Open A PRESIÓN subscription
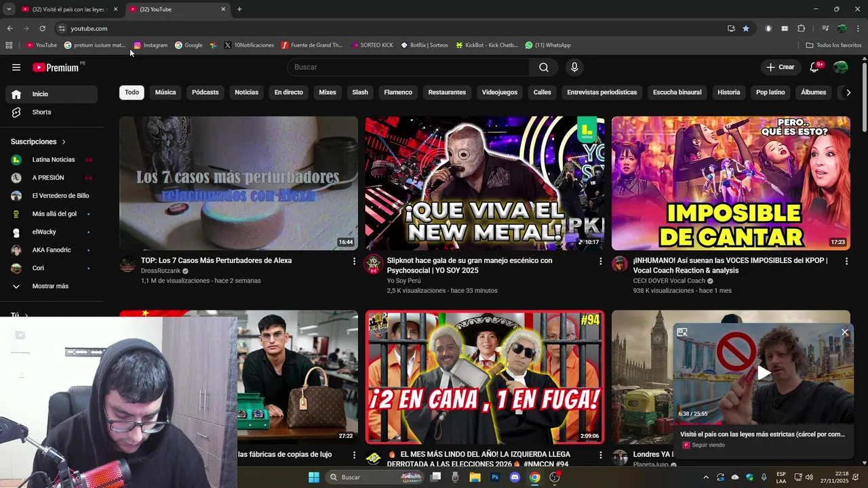Screen dimensions: 868x488 (x=52, y=178)
